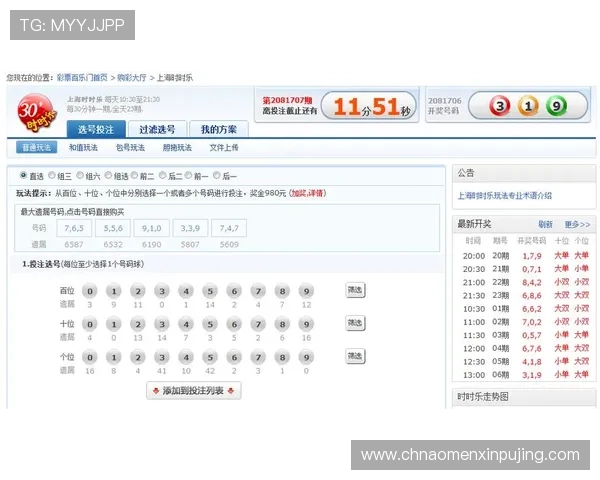This screenshot has width=600, height=480.
Task: Select number ball 2 in 个位 row
Action: (x=138, y=358)
